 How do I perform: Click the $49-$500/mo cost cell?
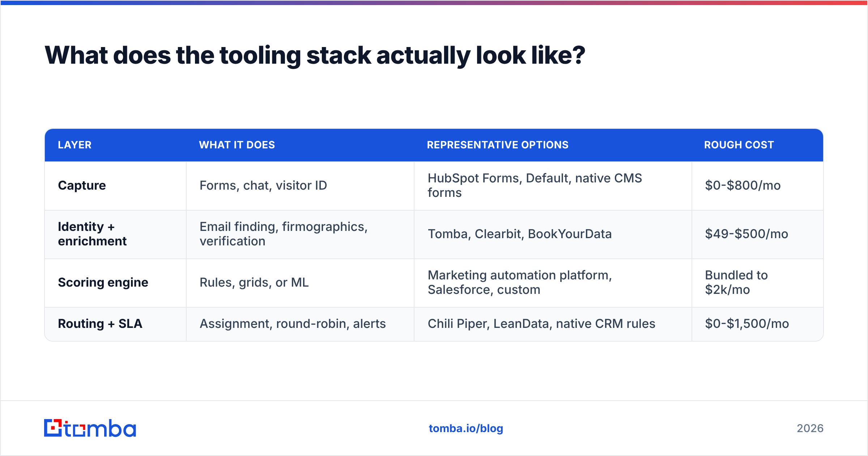[x=757, y=234]
